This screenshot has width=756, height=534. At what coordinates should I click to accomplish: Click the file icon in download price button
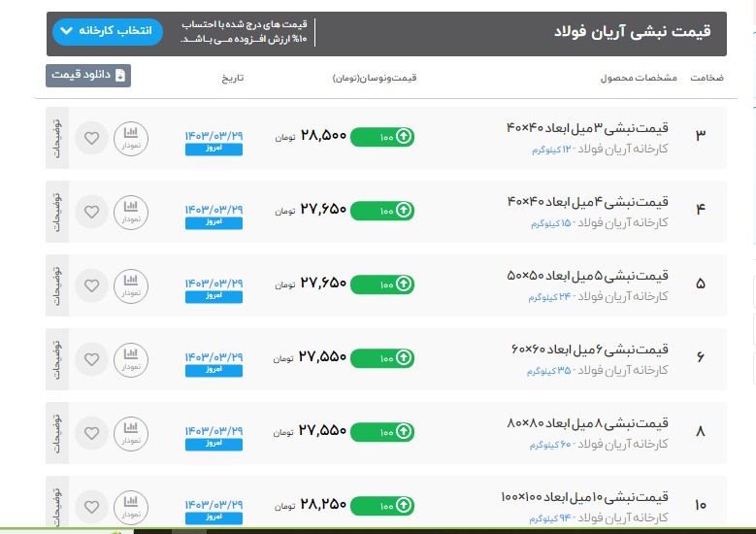point(120,76)
